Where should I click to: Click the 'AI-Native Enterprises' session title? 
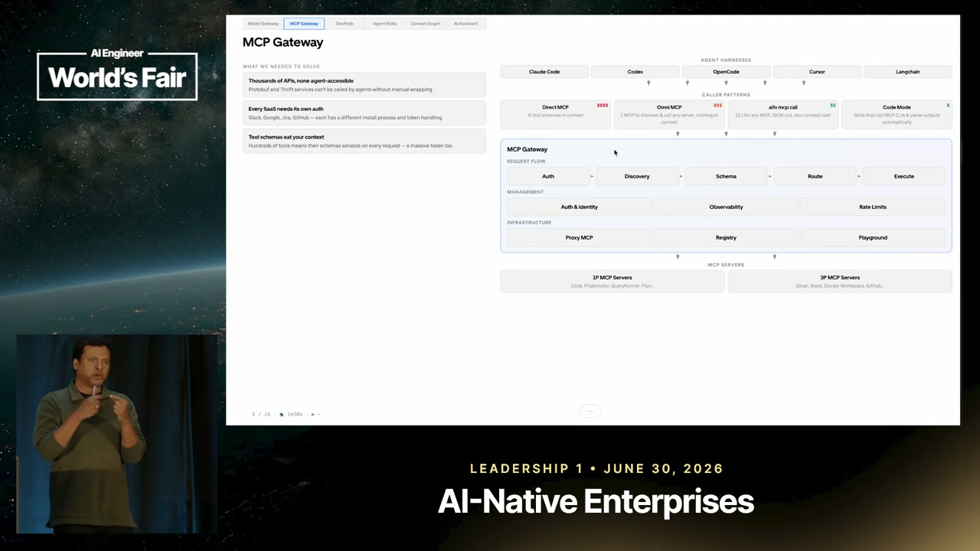(596, 502)
